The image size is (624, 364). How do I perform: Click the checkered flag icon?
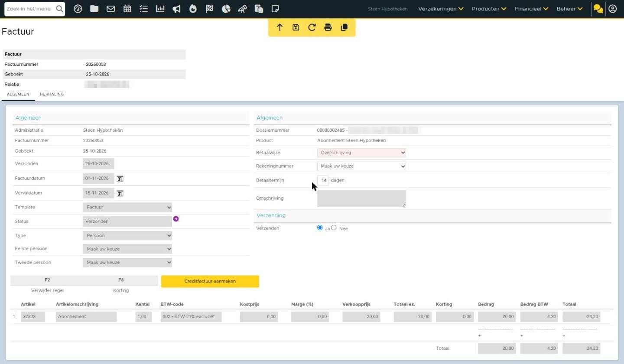210,9
